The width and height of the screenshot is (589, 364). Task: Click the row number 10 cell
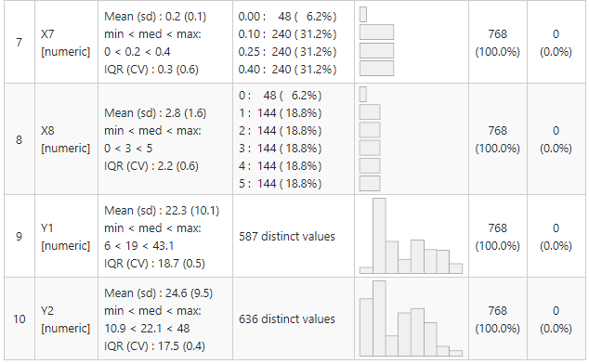[x=20, y=318]
